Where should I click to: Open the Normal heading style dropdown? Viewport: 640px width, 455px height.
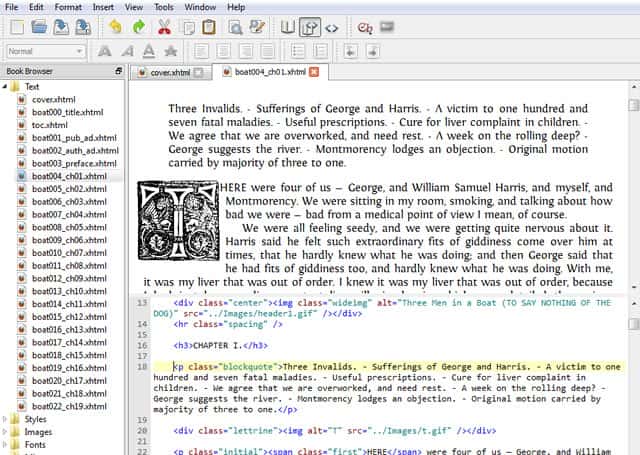[x=46, y=51]
